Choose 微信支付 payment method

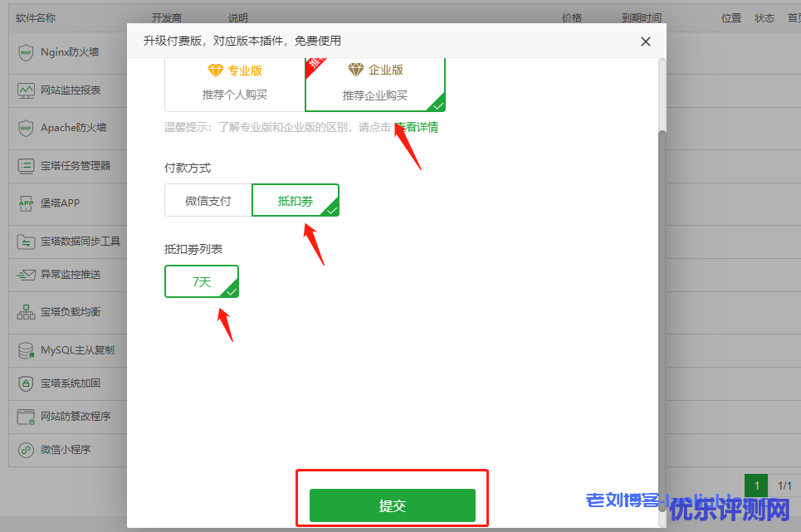(x=208, y=201)
